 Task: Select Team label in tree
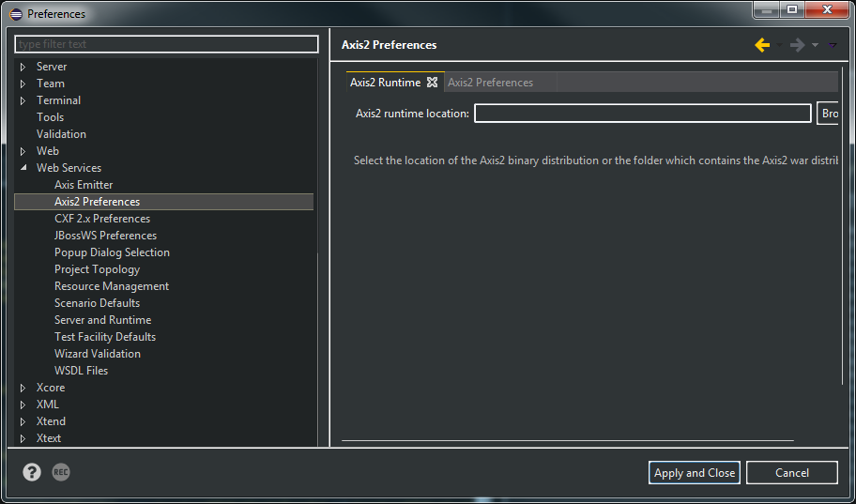[51, 84]
